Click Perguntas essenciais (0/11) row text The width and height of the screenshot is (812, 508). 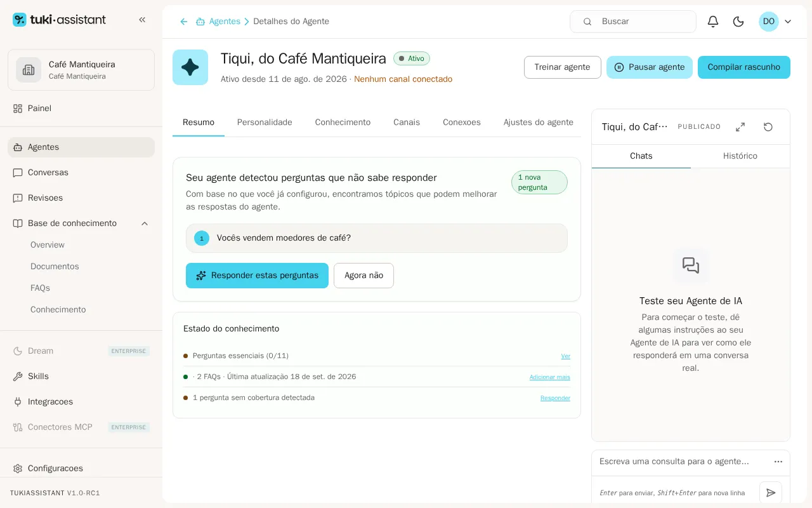click(240, 356)
